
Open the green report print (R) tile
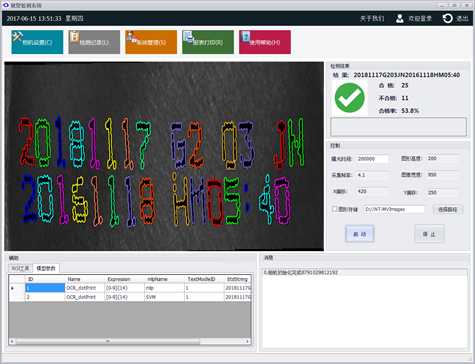point(208,42)
